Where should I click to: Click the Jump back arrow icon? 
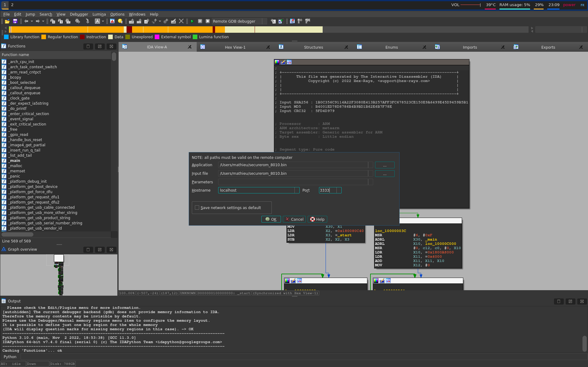click(26, 21)
